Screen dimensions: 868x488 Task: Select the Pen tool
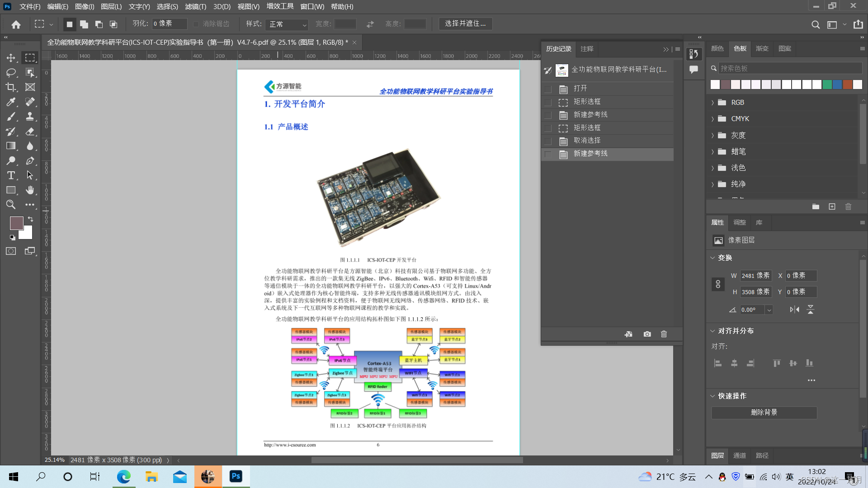(30, 161)
